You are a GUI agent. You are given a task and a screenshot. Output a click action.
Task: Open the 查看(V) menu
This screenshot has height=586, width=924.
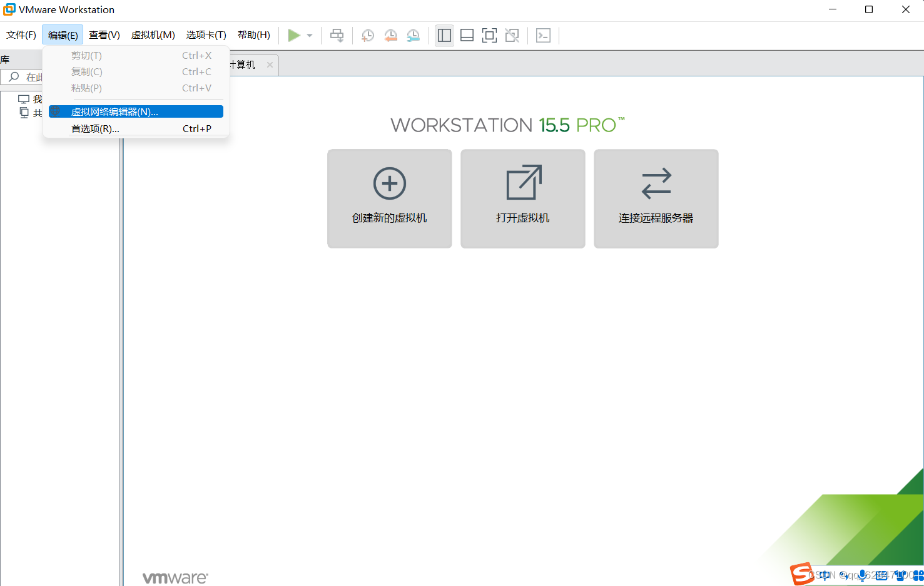point(104,35)
